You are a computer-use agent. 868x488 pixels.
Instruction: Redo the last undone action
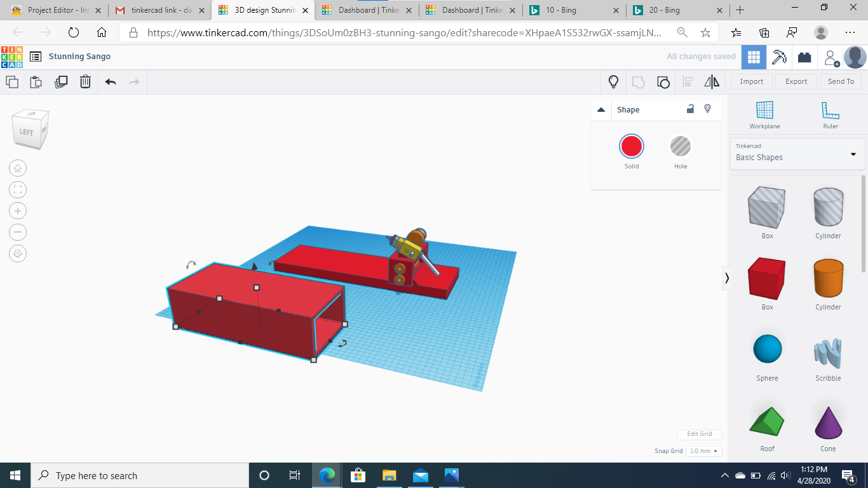click(x=134, y=82)
